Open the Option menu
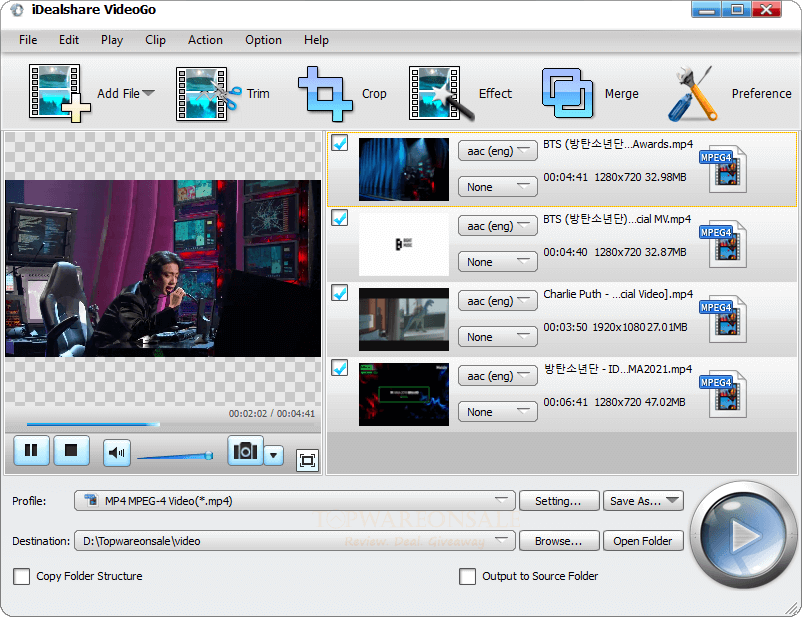The width and height of the screenshot is (802, 617). (263, 40)
